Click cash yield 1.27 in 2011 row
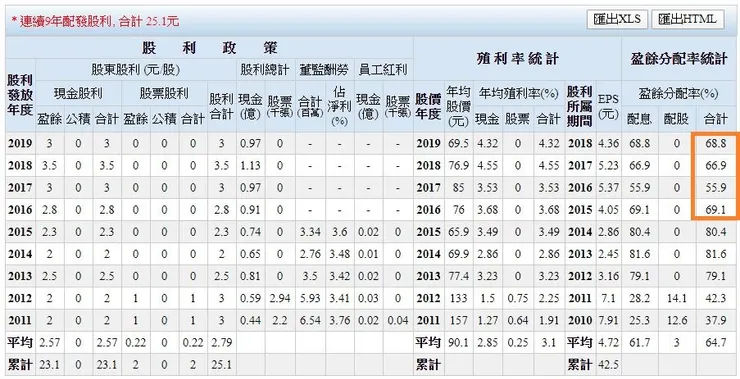 (487, 320)
